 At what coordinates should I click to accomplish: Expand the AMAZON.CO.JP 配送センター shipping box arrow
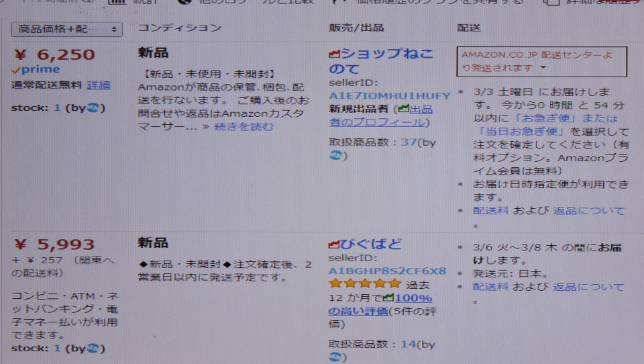[543, 67]
